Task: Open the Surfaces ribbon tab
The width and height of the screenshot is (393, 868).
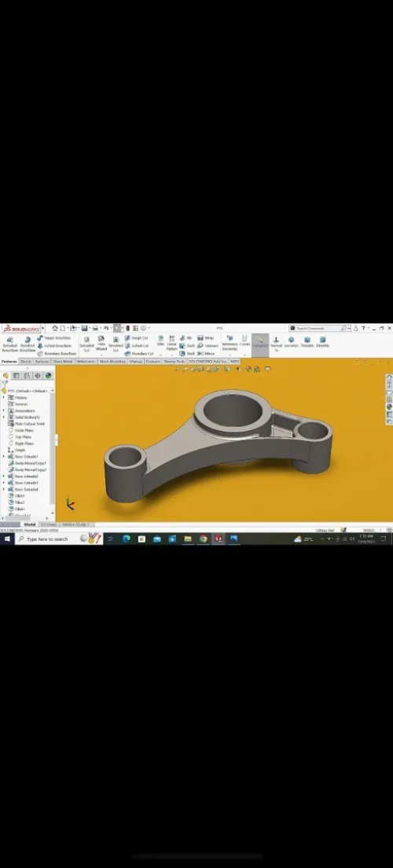Action: point(42,362)
